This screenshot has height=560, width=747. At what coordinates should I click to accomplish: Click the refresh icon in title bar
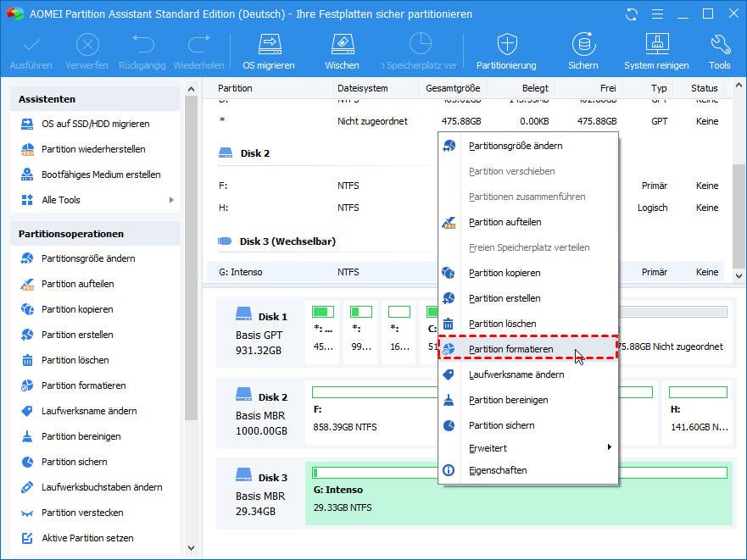pos(632,14)
